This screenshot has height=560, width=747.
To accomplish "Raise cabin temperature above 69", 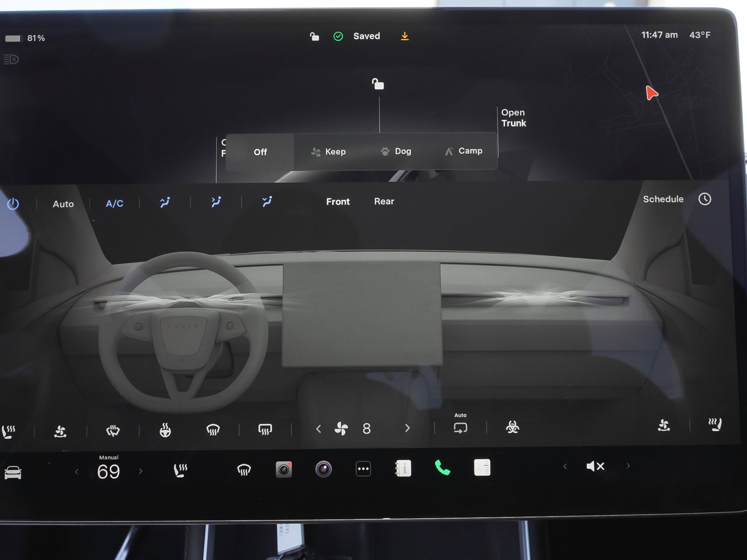I will point(141,471).
